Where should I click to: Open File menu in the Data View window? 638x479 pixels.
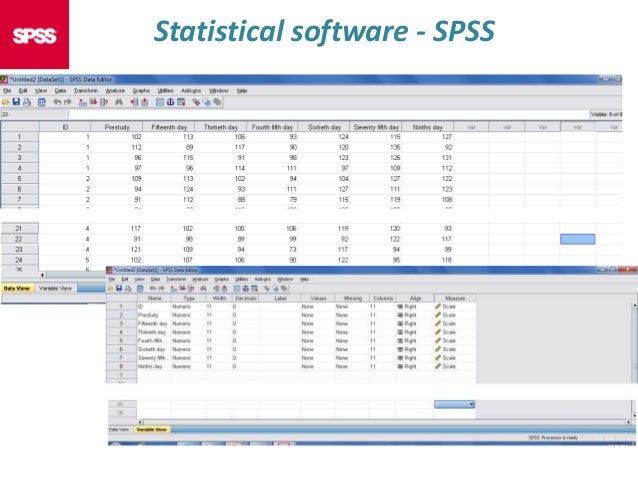pos(7,91)
